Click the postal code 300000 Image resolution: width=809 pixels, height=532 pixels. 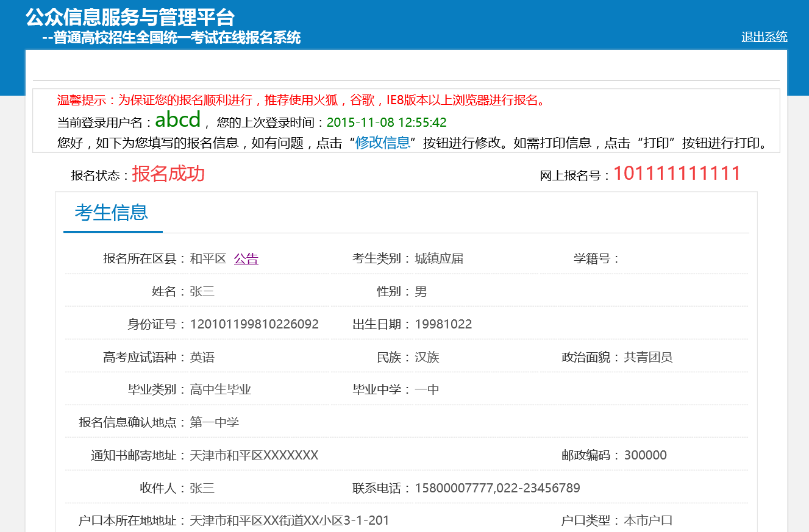pyautogui.click(x=645, y=455)
